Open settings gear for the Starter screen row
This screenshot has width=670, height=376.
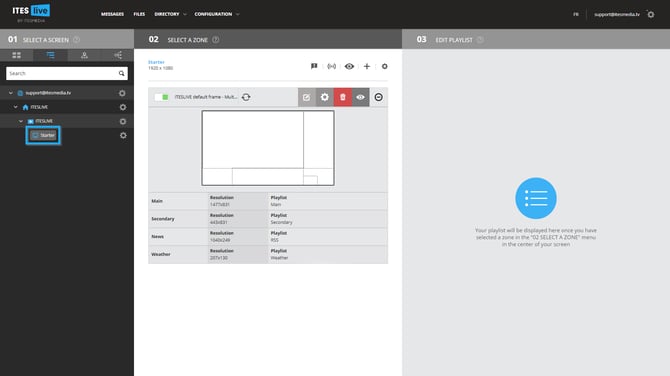[x=123, y=135]
